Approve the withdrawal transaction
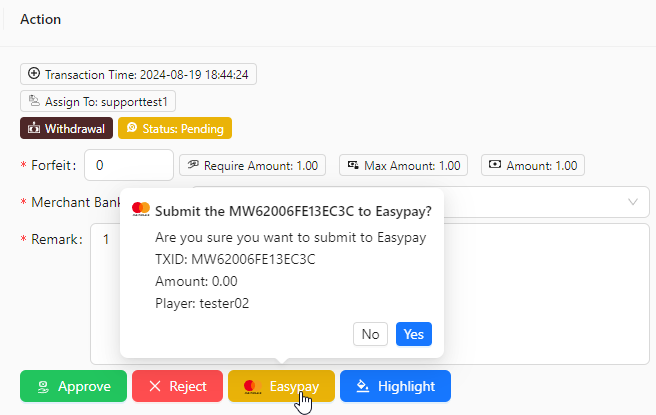The height and width of the screenshot is (415, 656). [x=73, y=386]
